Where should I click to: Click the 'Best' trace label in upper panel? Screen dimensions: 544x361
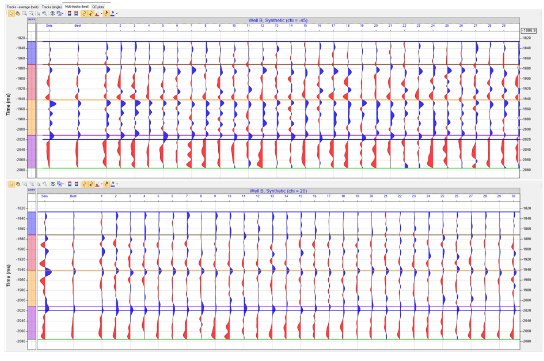click(78, 26)
